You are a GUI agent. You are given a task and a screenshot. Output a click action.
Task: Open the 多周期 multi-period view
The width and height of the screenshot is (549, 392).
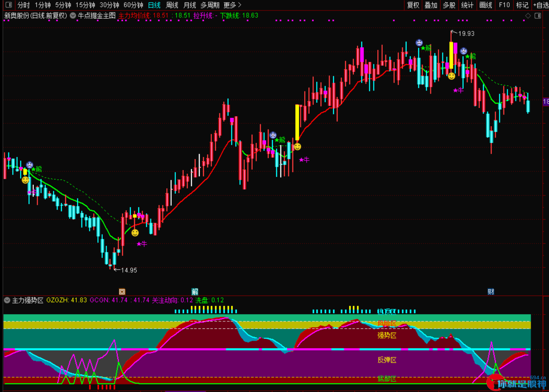pyautogui.click(x=210, y=5)
